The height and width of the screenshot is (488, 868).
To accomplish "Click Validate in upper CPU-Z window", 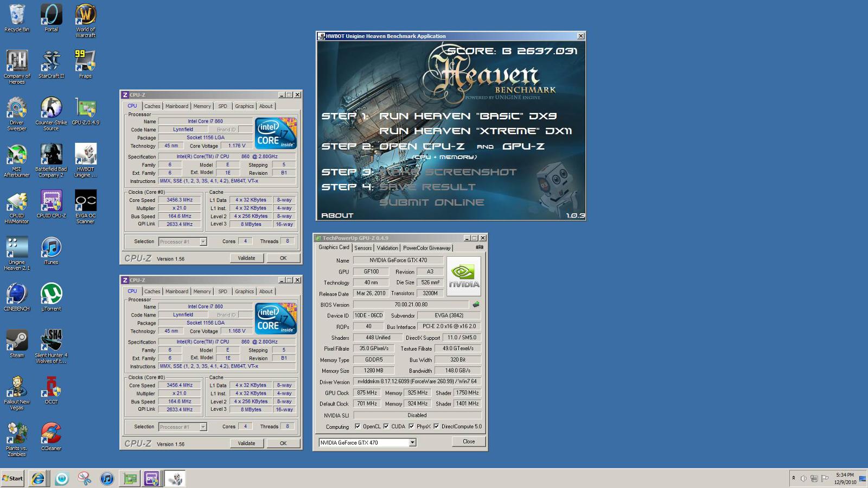I will click(246, 258).
